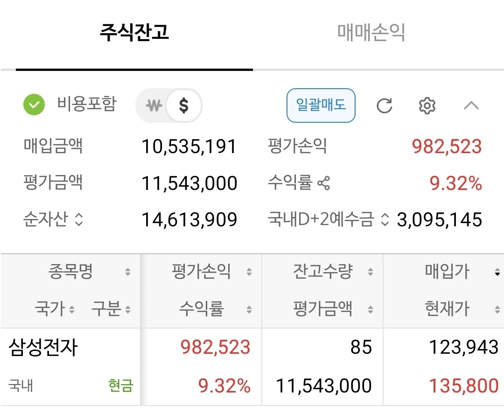Click the share icon next to 수익률
This screenshot has height=420, width=504.
[x=323, y=183]
